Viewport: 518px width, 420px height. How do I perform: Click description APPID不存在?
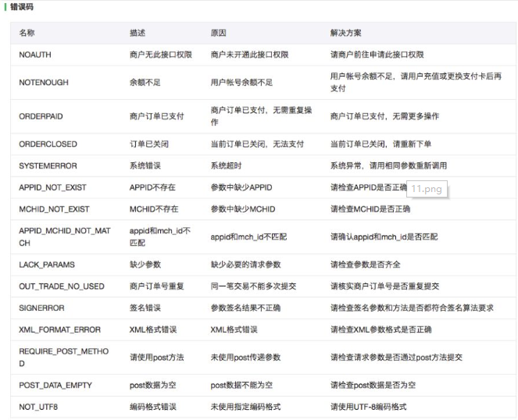tap(152, 187)
